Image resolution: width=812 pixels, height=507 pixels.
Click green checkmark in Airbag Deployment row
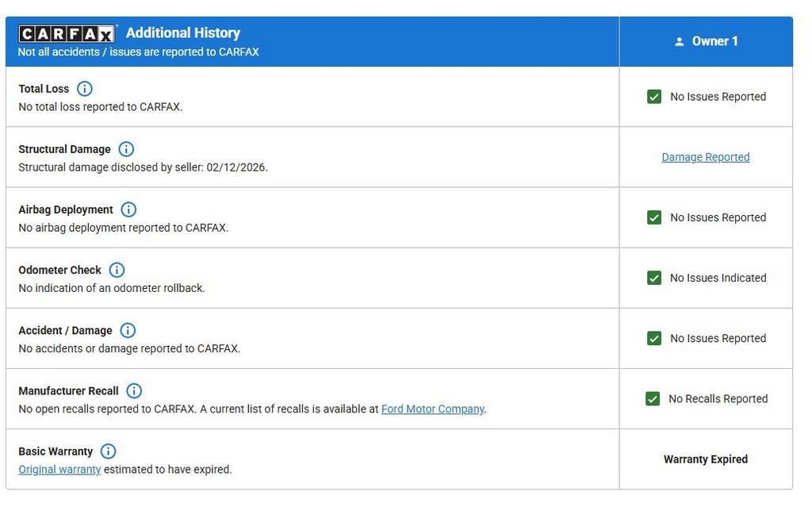tap(654, 217)
